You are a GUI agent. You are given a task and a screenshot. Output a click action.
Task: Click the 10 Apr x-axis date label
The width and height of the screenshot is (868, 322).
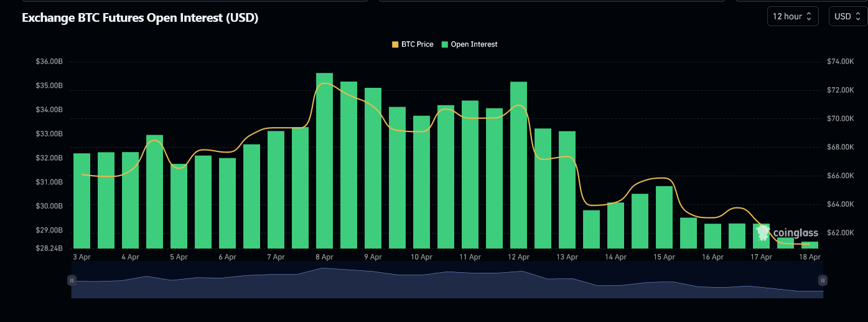point(421,257)
